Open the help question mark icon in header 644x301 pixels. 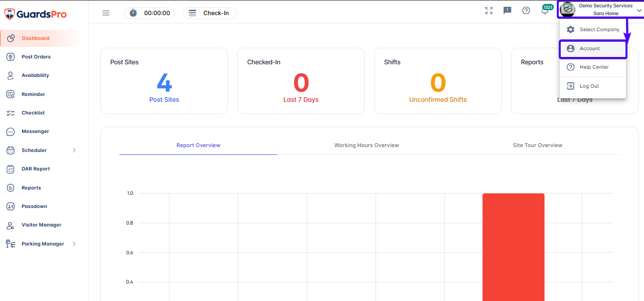pyautogui.click(x=526, y=11)
